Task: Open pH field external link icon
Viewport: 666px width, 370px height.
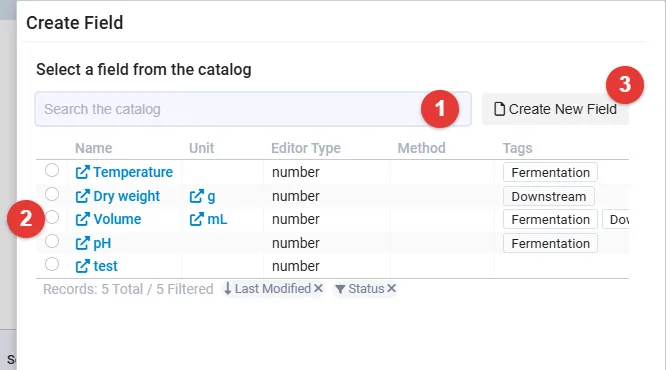Action: click(82, 243)
